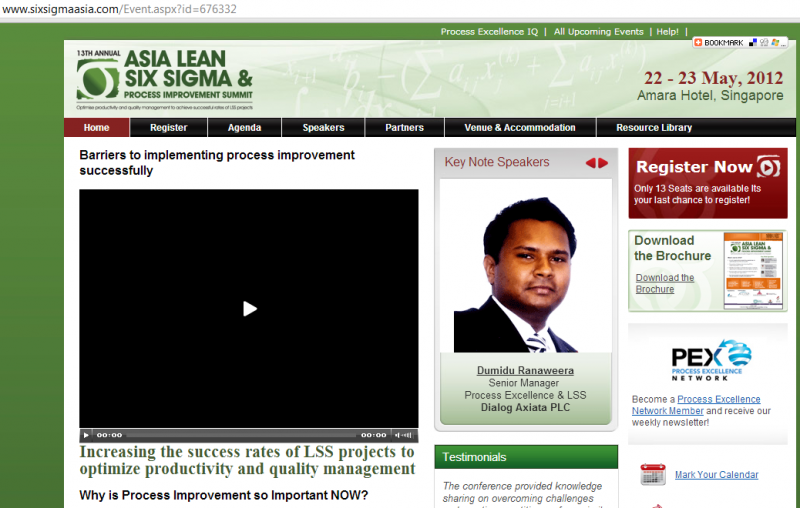This screenshot has height=508, width=800.
Task: Click the video progress seek bar
Action: 241,435
